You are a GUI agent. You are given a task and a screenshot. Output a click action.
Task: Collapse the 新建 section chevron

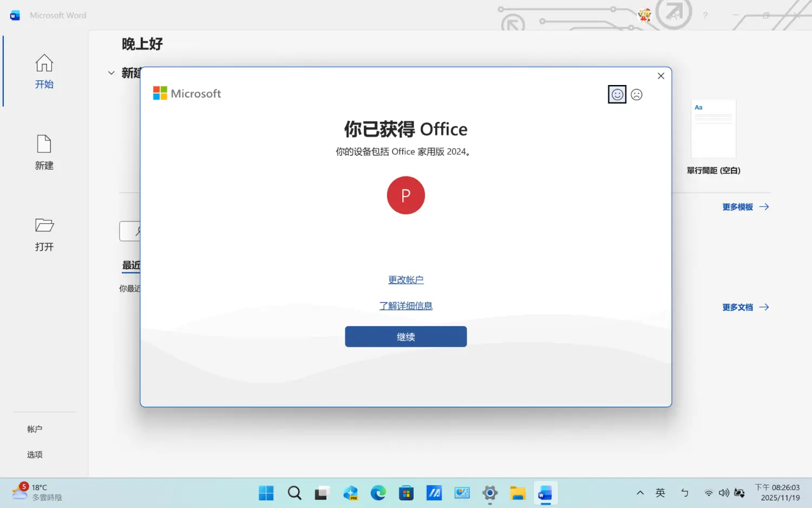pyautogui.click(x=111, y=73)
